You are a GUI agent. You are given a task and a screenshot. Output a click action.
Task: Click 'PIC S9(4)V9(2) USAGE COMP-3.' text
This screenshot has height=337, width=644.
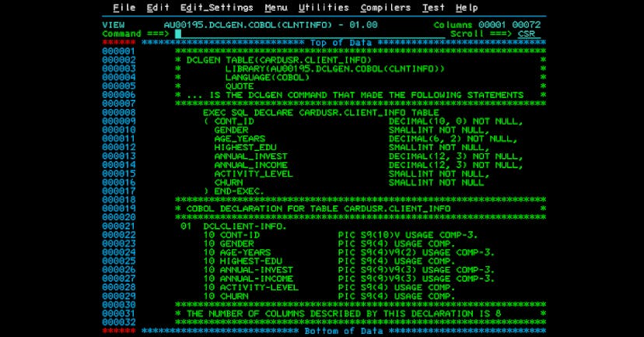tap(416, 252)
